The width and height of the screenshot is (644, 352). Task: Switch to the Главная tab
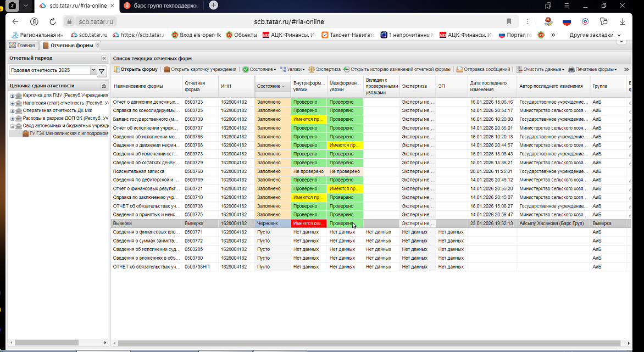pos(23,45)
